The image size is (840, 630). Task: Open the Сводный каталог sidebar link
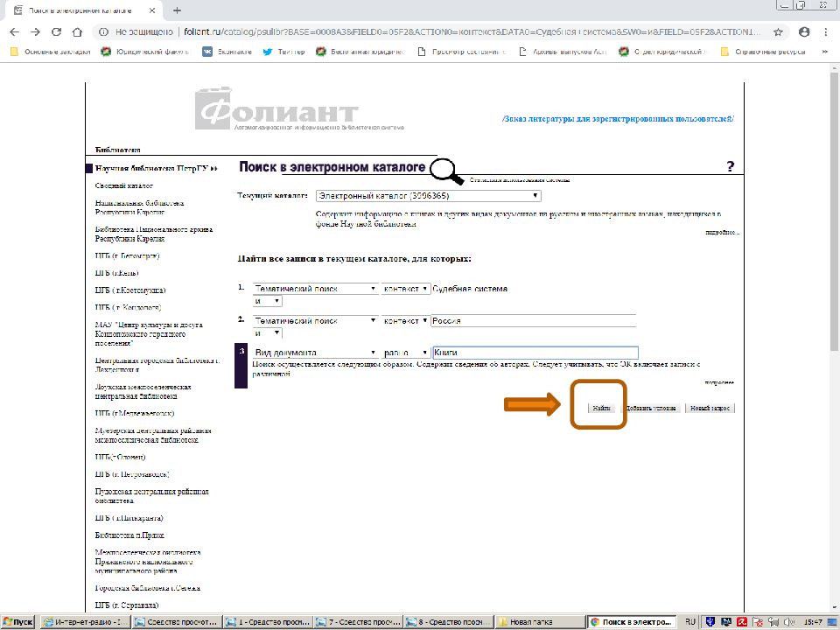click(x=124, y=186)
